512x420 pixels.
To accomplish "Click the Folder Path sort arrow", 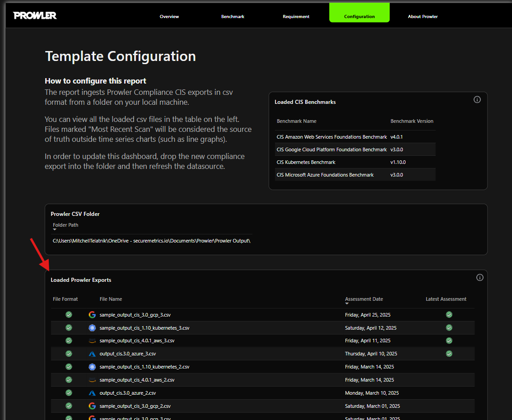I will coord(55,229).
